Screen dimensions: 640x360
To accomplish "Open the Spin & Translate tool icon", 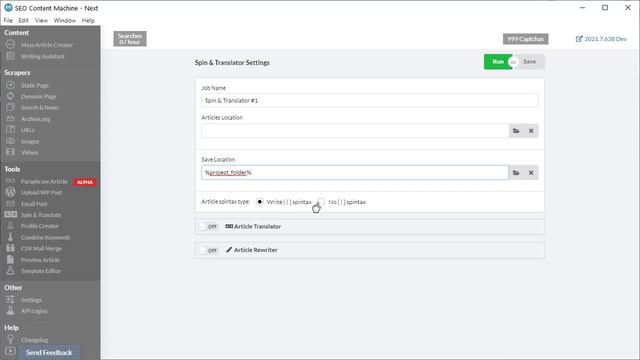I will pos(11,214).
